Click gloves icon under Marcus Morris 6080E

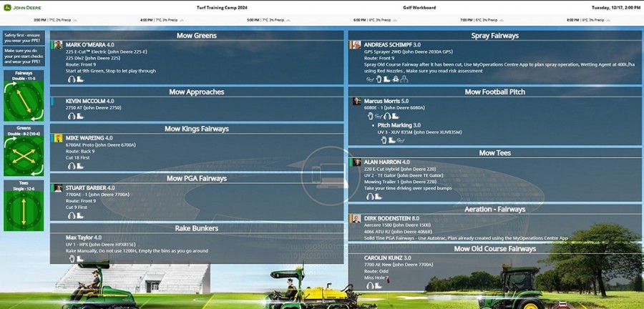(x=370, y=116)
